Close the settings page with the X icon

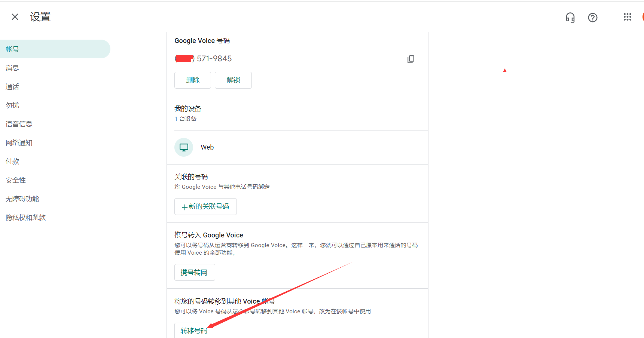tap(15, 17)
